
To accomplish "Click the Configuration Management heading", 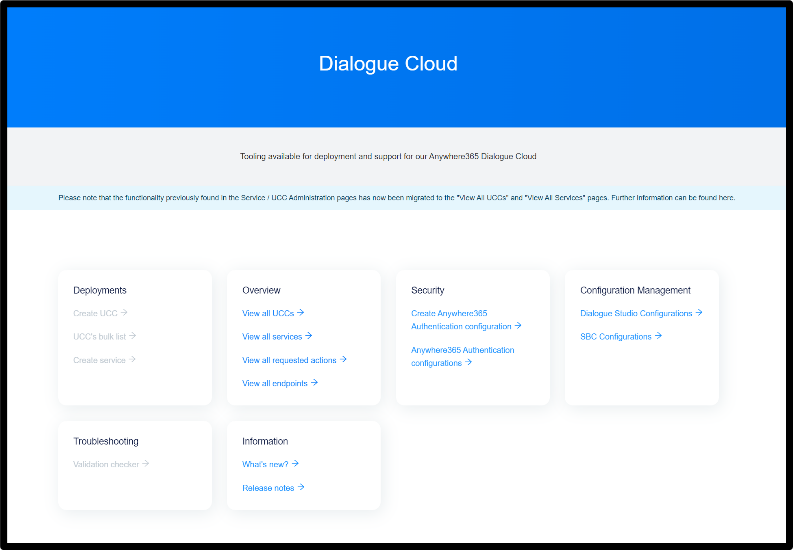I will pos(635,290).
